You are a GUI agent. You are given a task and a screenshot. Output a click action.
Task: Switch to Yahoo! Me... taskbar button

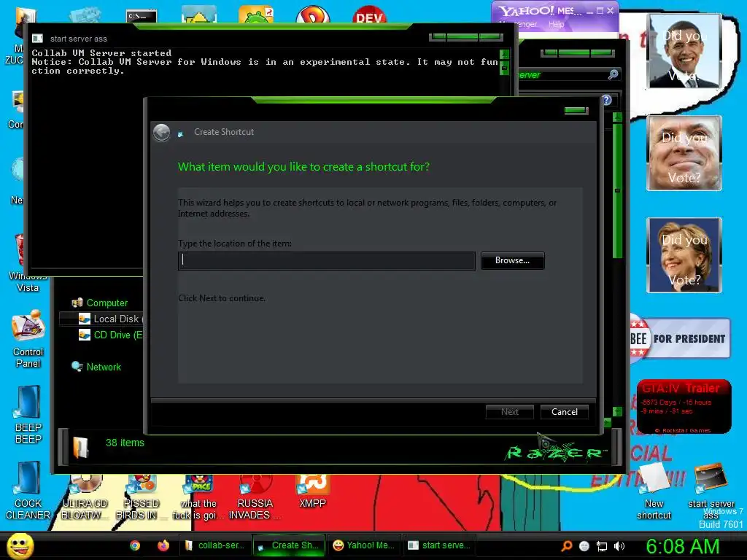364,545
